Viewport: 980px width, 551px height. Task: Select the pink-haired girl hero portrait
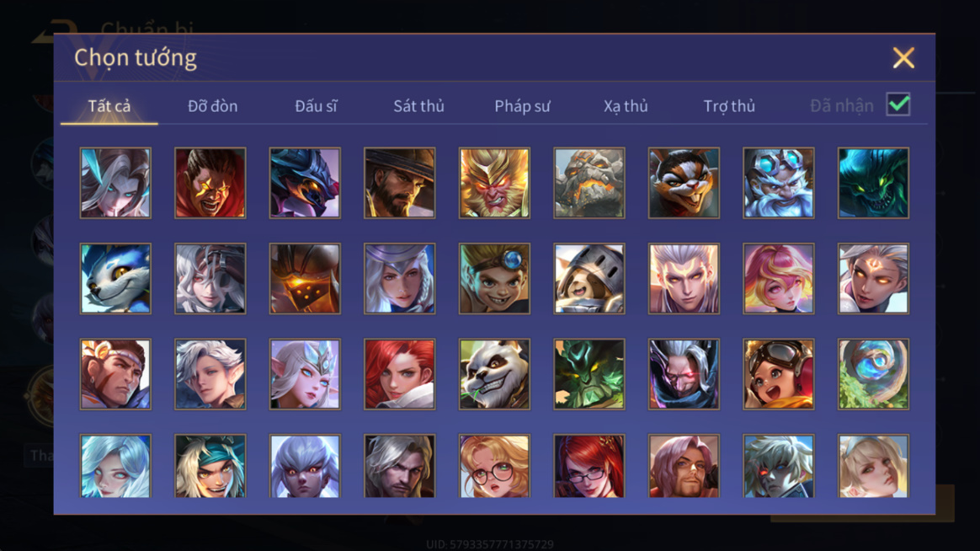click(x=778, y=278)
